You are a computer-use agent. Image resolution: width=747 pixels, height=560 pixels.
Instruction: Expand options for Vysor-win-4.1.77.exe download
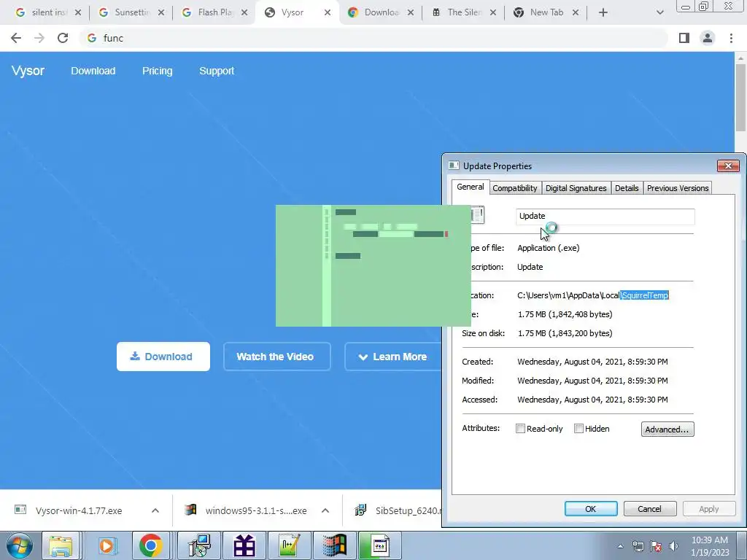tap(155, 510)
